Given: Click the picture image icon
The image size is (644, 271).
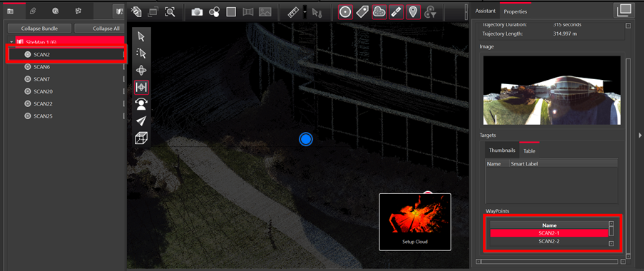Looking at the screenshot, I should pos(265,12).
